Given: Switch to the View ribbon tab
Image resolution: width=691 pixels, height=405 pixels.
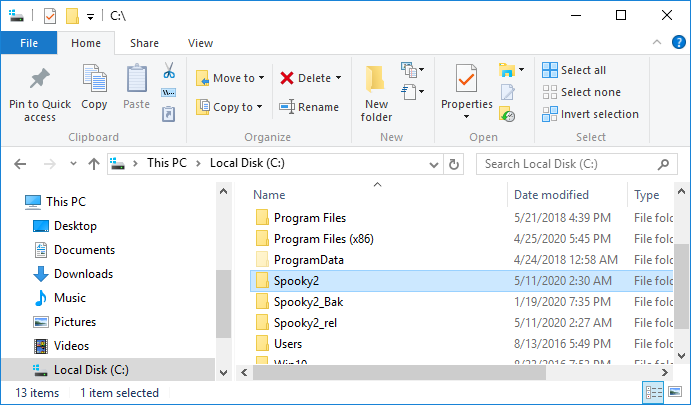Looking at the screenshot, I should (x=200, y=43).
